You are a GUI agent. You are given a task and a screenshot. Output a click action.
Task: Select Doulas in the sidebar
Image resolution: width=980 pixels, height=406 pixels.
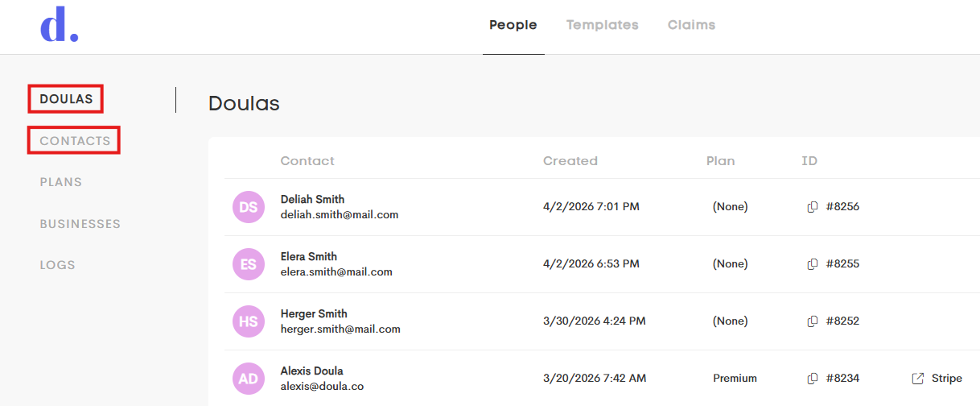66,100
